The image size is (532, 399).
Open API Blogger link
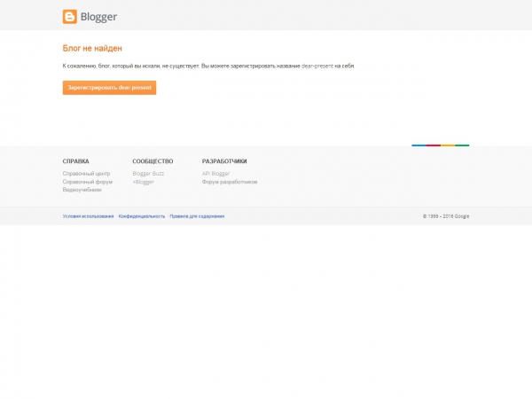[x=215, y=174]
